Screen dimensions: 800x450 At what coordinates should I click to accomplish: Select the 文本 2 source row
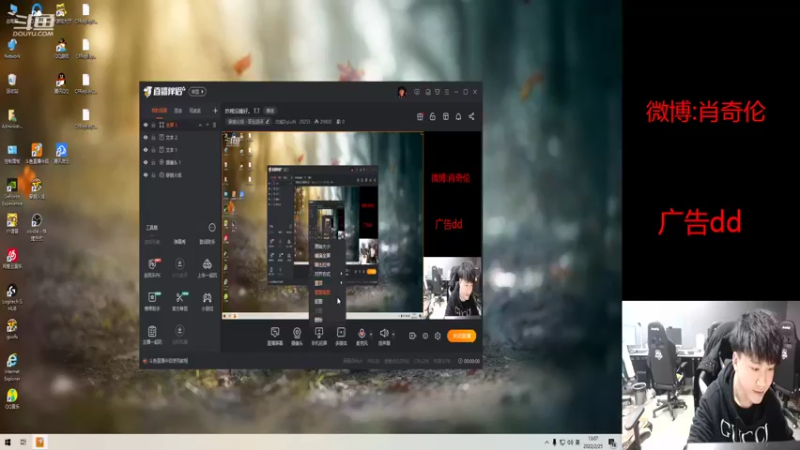click(x=180, y=137)
